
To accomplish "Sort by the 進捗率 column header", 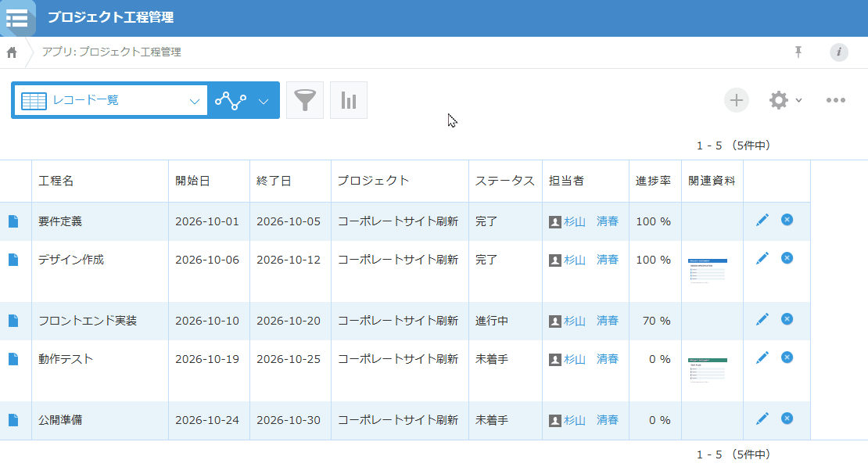I will [x=653, y=181].
